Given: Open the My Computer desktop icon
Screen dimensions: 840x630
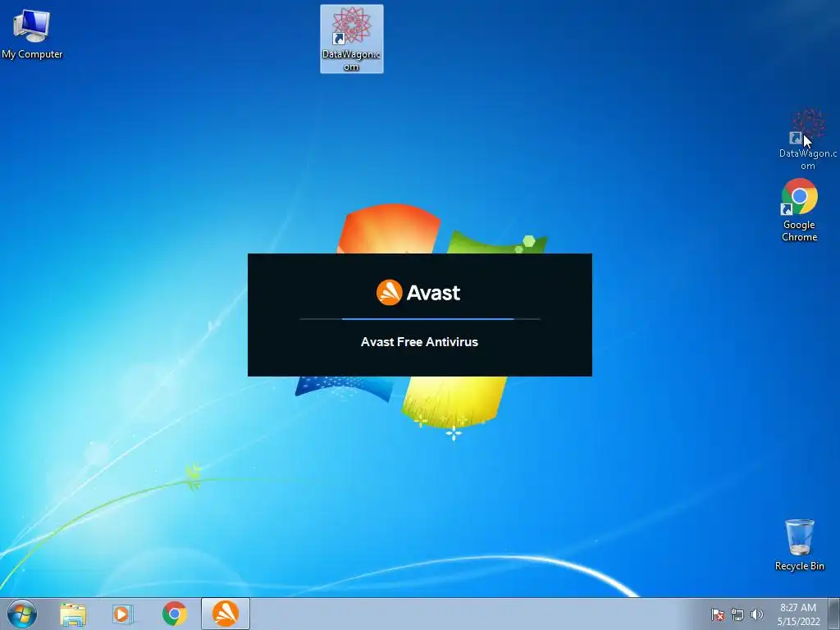Looking at the screenshot, I should point(32,32).
